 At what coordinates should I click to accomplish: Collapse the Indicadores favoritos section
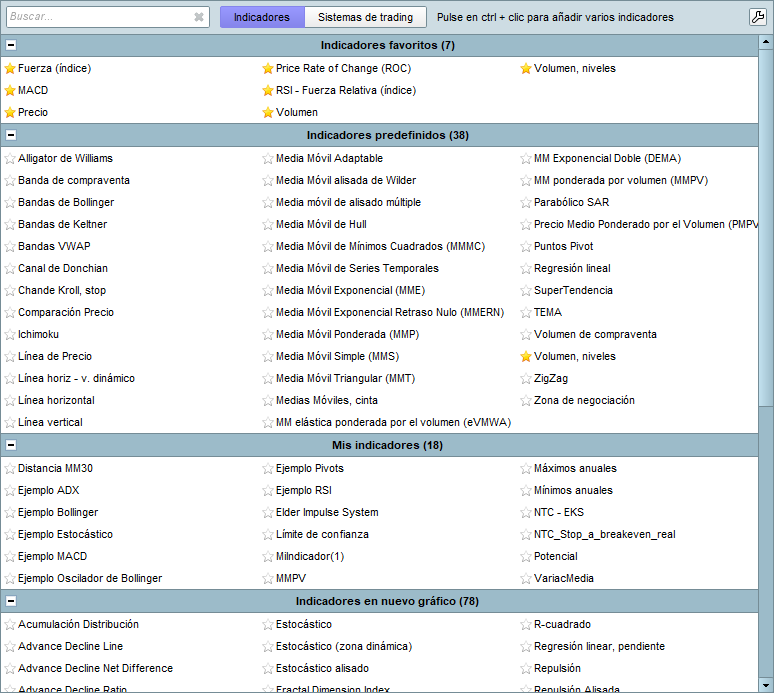coord(11,45)
